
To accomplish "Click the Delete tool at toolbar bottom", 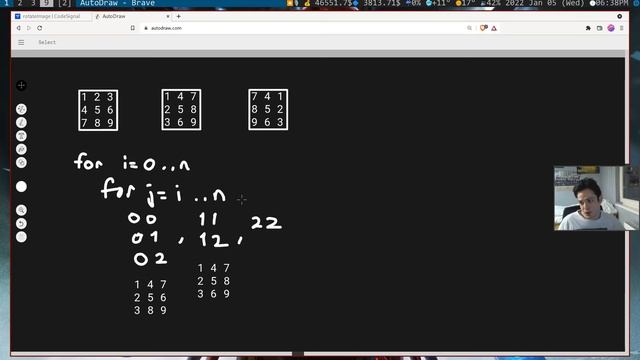I will coord(21,237).
